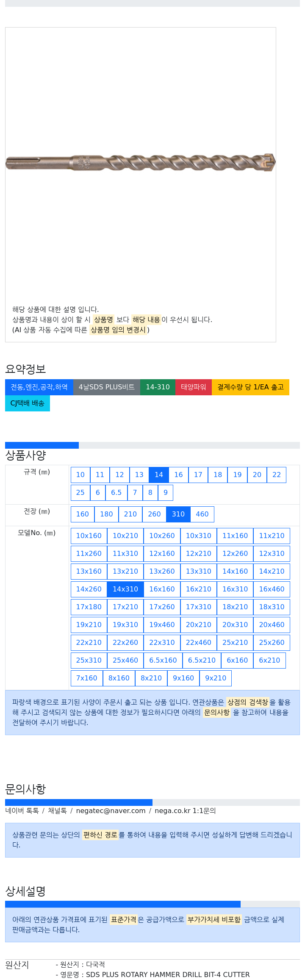Click the red 태양파워 brand tag

[194, 387]
